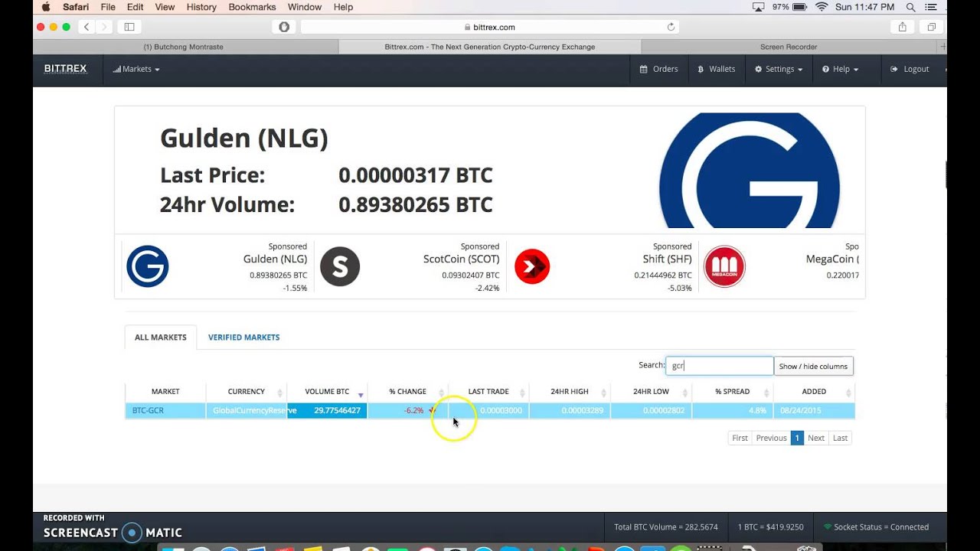The height and width of the screenshot is (551, 980).
Task: Open the History menu
Action: (x=201, y=7)
